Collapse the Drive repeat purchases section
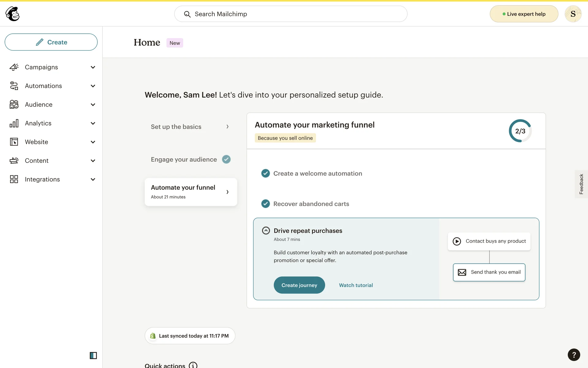The image size is (588, 368). (x=266, y=231)
